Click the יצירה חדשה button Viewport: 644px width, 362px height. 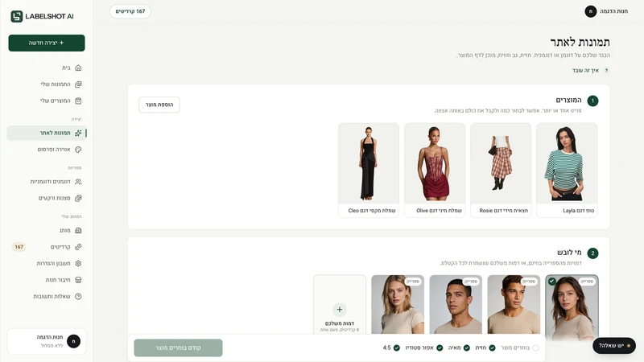click(47, 43)
